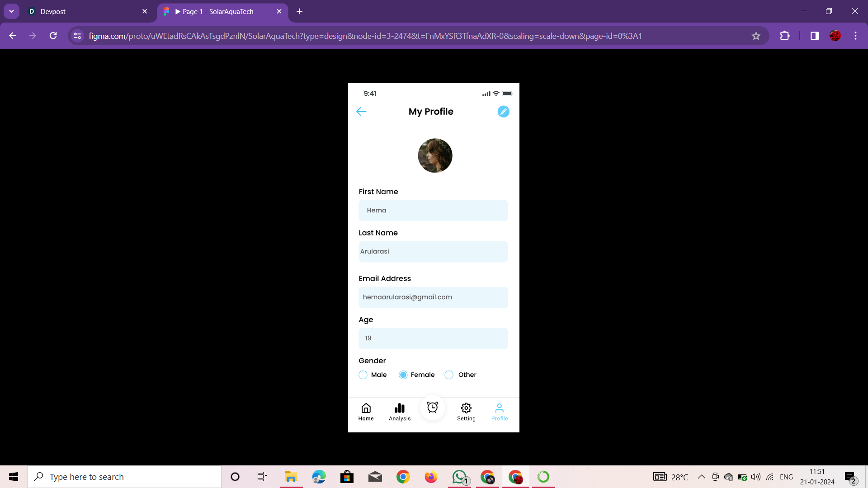Screen dimensions: 868x488
Task: Click the pencil edit profile icon
Action: tap(503, 112)
